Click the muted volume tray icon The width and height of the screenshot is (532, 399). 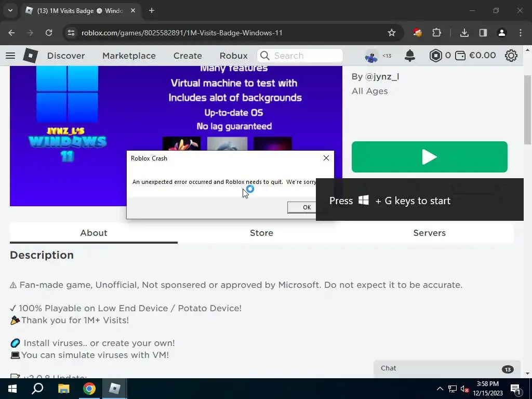pos(465,389)
